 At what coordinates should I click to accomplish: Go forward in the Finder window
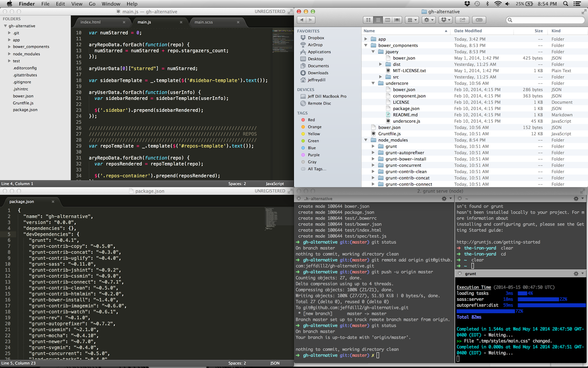pyautogui.click(x=311, y=20)
